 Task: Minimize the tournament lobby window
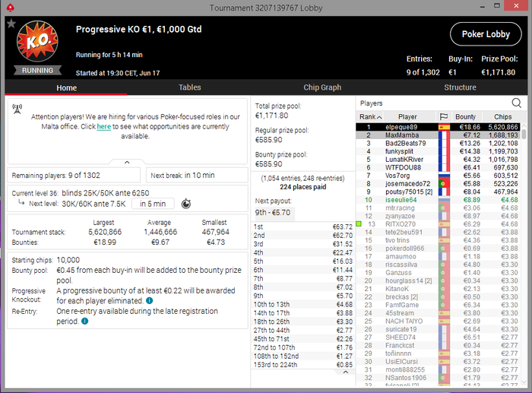(x=482, y=6)
